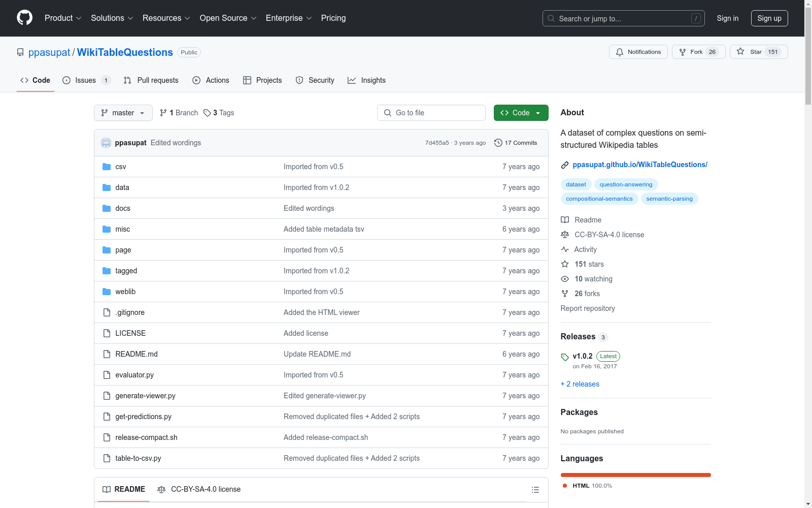This screenshot has height=508, width=812.
Task: Click the question-answering topic tag
Action: tap(626, 184)
